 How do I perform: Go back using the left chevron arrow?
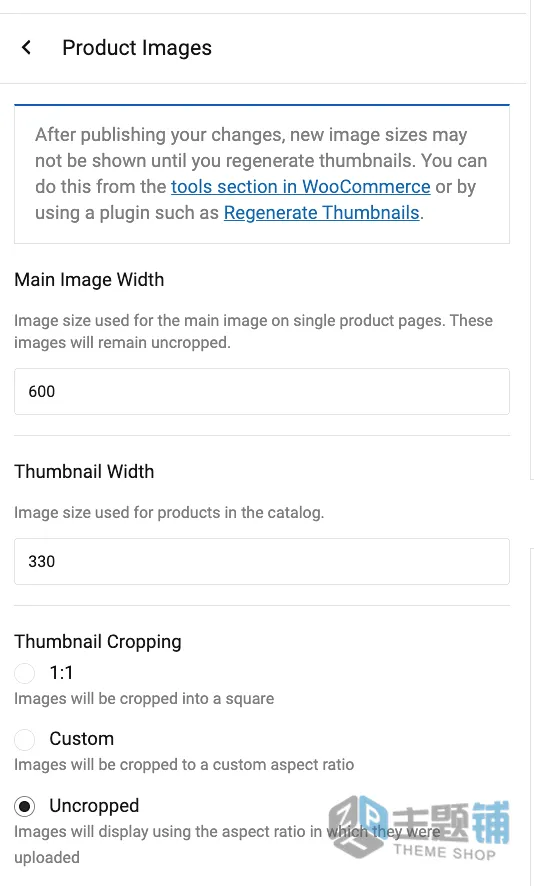tap(26, 47)
